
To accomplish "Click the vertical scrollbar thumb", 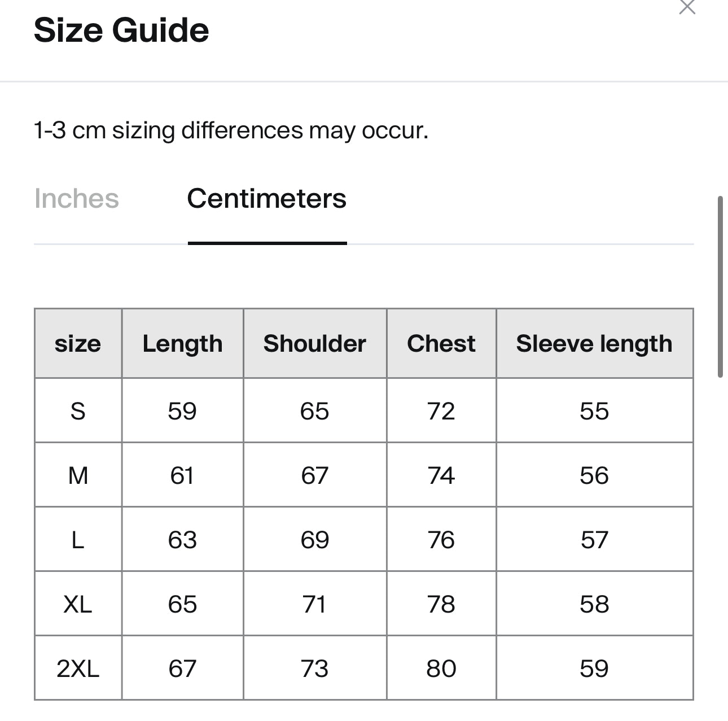I will pyautogui.click(x=720, y=287).
